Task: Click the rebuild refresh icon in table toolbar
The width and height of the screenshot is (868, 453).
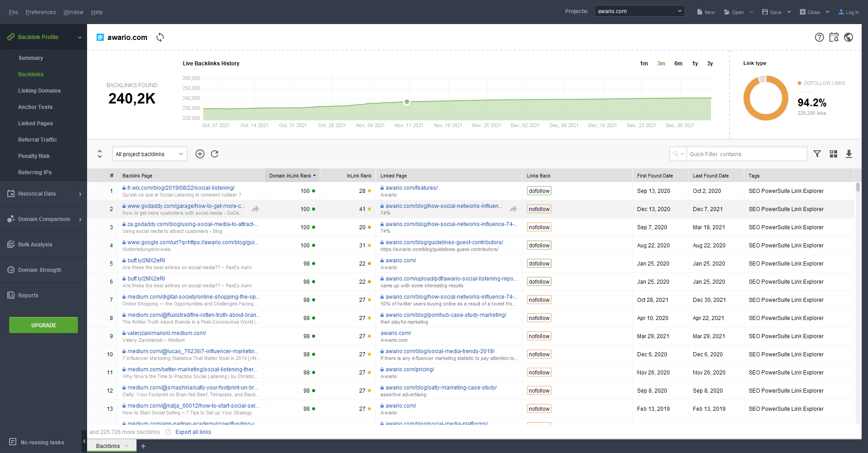Action: click(x=215, y=154)
